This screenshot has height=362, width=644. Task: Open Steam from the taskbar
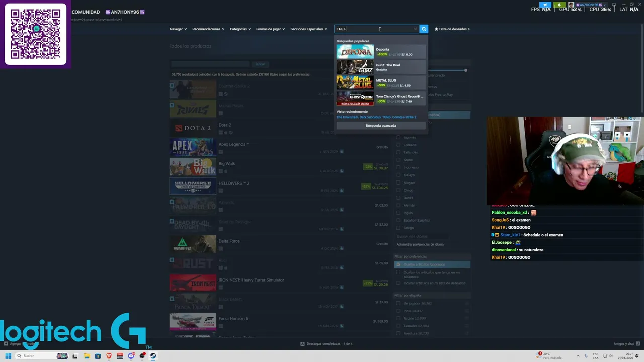153,356
